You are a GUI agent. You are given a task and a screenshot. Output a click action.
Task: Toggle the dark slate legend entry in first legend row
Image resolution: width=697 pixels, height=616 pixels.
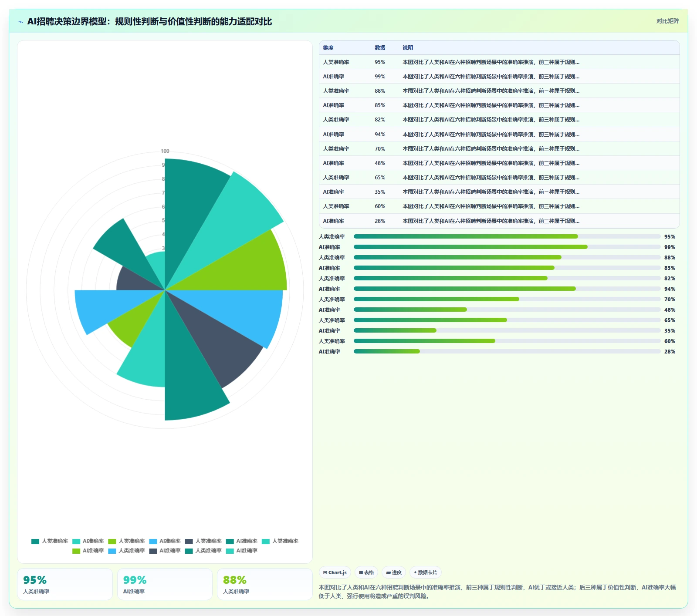pyautogui.click(x=203, y=541)
